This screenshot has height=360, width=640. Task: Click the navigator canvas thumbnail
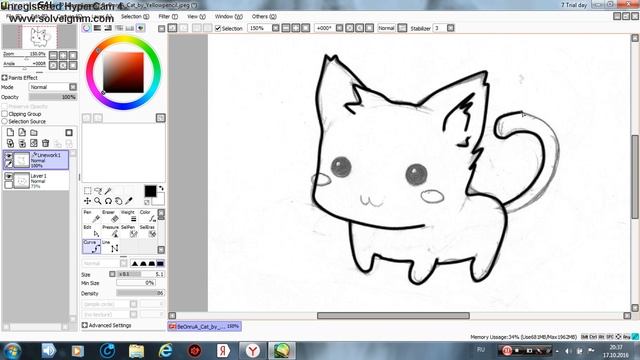(x=39, y=37)
